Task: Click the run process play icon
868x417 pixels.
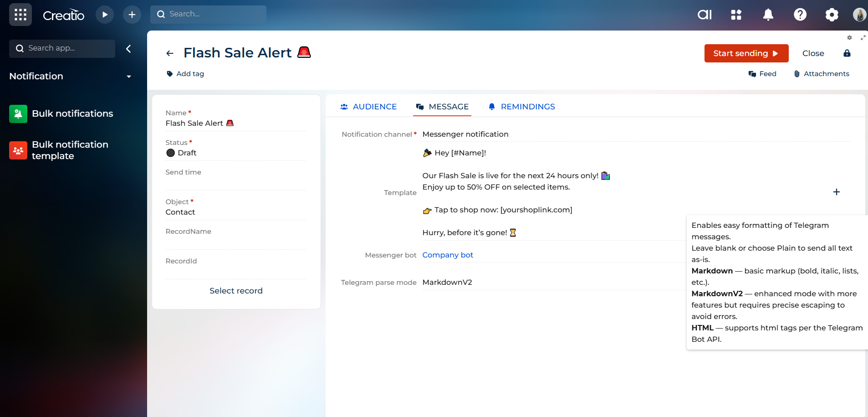Action: [x=105, y=15]
